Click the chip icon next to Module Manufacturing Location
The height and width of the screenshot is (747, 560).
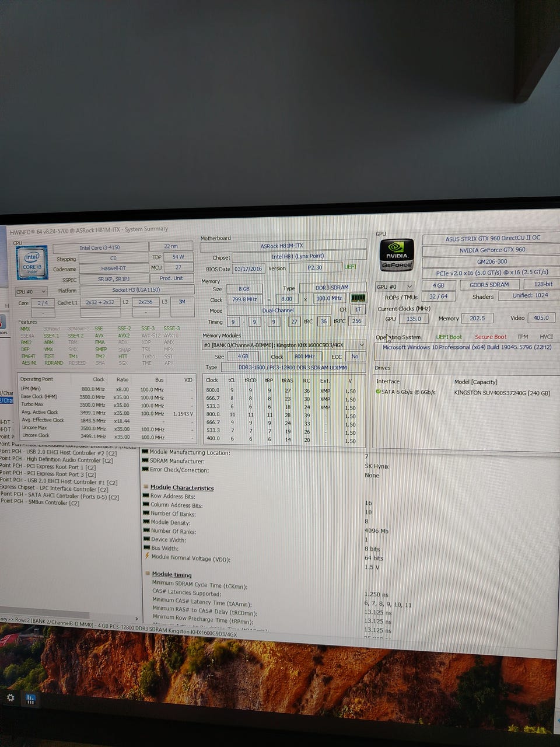[145, 452]
